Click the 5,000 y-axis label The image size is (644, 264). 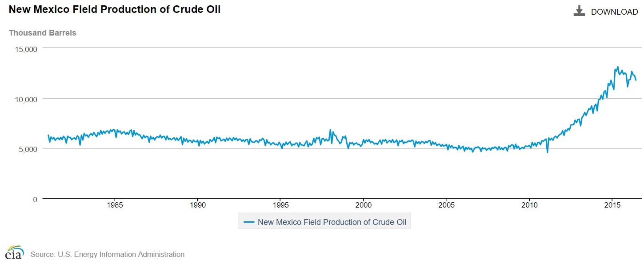point(29,149)
